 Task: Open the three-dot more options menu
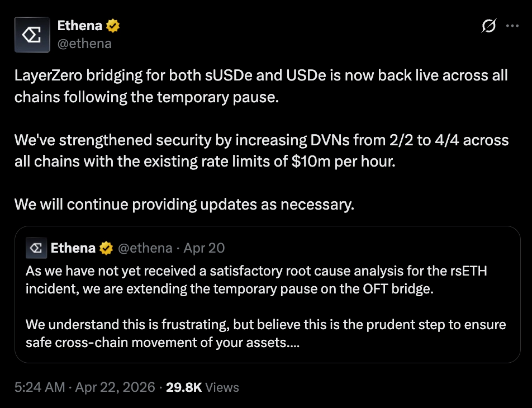[x=512, y=26]
